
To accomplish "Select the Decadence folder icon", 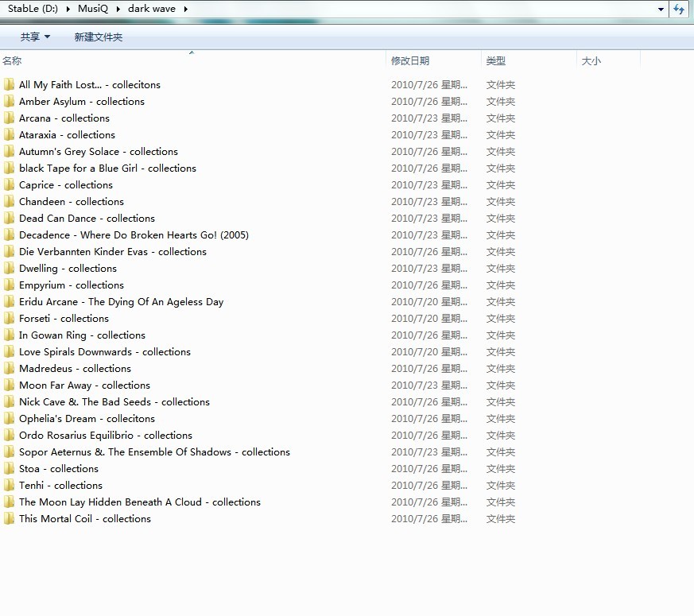I will [9, 235].
